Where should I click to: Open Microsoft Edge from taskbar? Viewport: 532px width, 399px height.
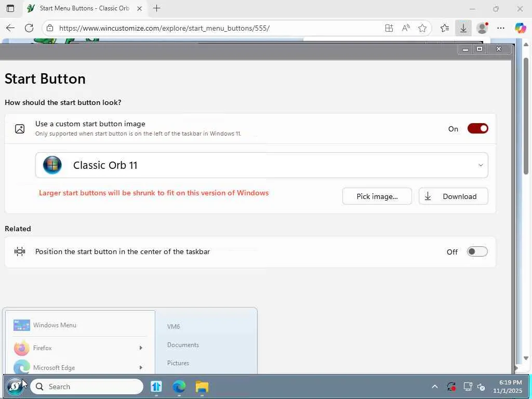coord(179,387)
